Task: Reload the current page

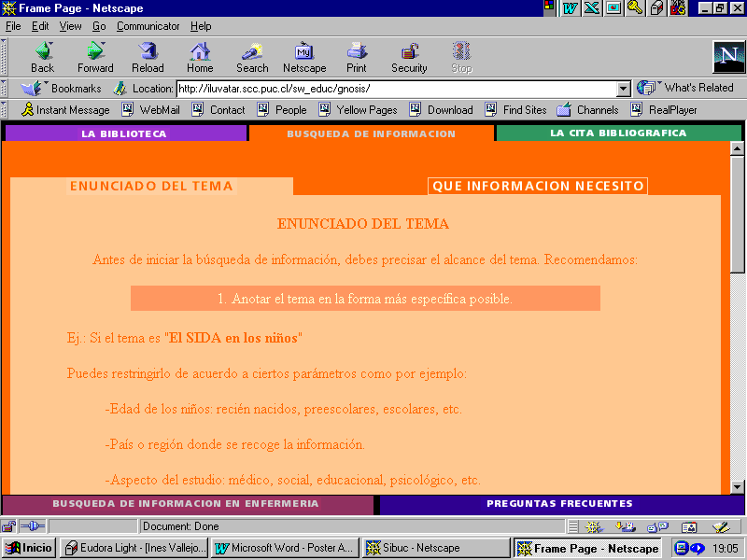Action: point(148,55)
